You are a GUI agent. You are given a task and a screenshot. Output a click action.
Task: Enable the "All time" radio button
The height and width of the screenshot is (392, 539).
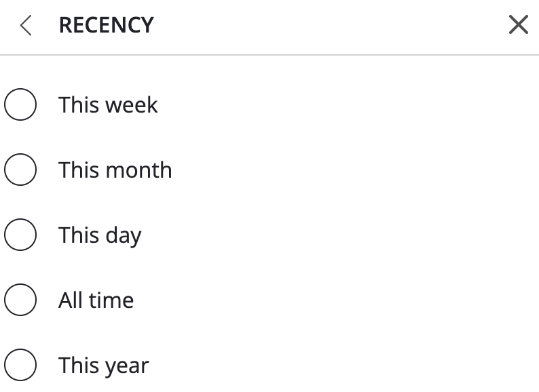click(20, 300)
